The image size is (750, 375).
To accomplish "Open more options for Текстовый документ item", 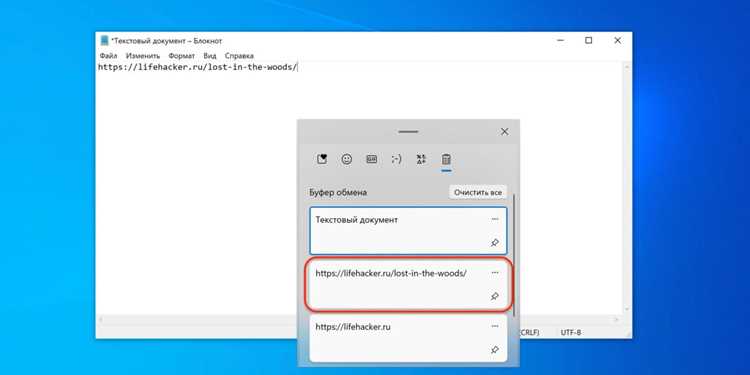I will click(x=495, y=219).
